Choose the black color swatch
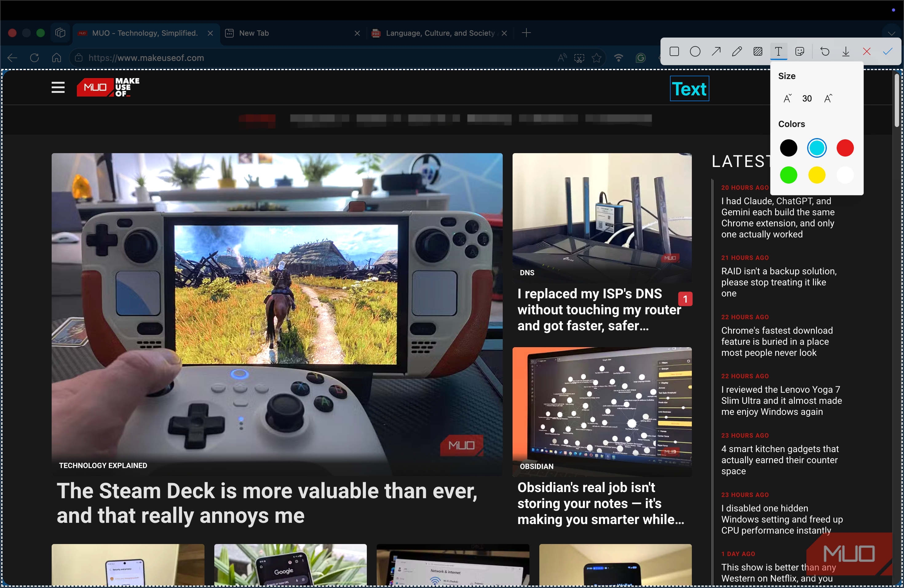This screenshot has width=904, height=588. click(x=788, y=148)
